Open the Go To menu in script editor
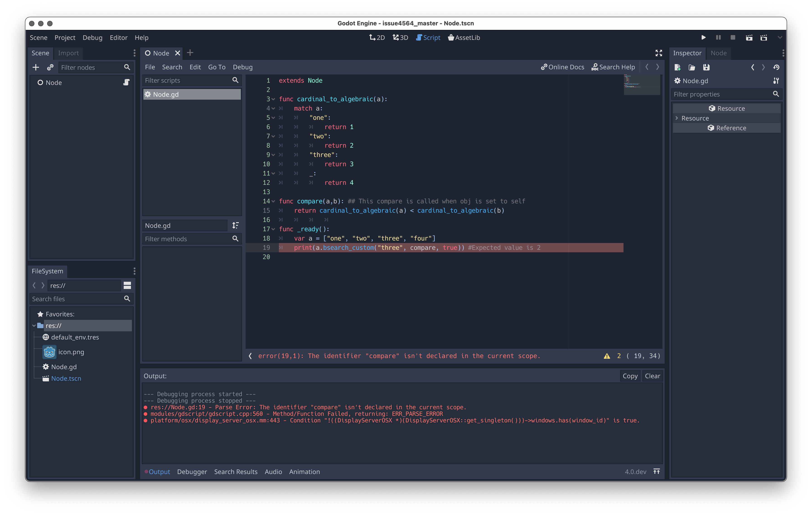 point(217,67)
